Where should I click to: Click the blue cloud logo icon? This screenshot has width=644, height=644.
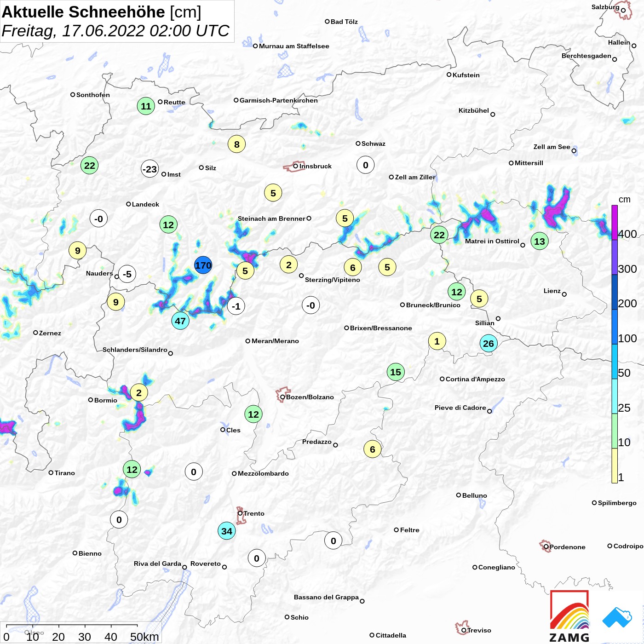tap(617, 617)
